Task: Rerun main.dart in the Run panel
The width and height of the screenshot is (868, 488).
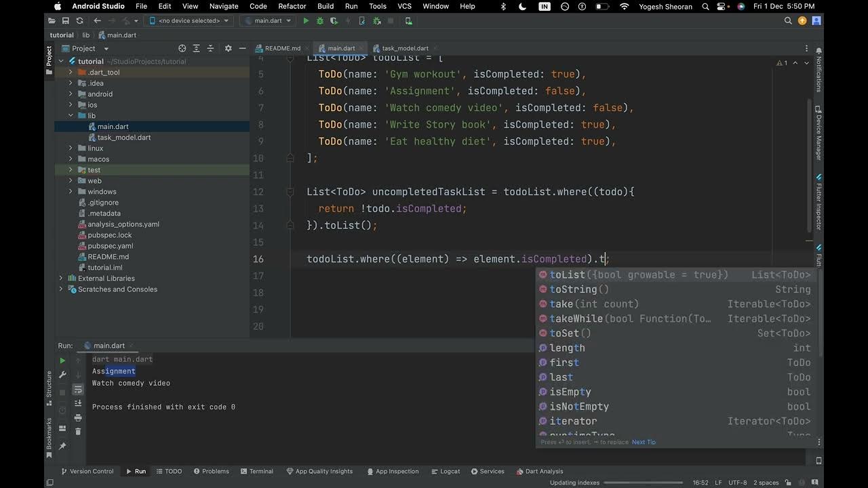Action: [x=62, y=361]
